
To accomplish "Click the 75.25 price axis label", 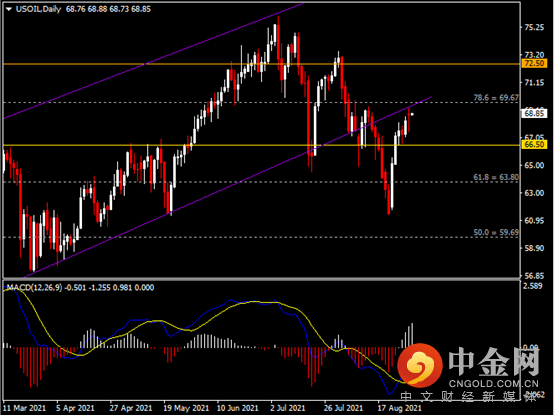I will coord(534,28).
